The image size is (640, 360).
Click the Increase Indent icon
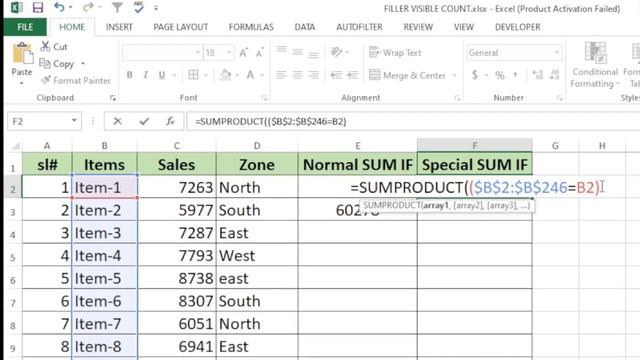click(x=352, y=75)
